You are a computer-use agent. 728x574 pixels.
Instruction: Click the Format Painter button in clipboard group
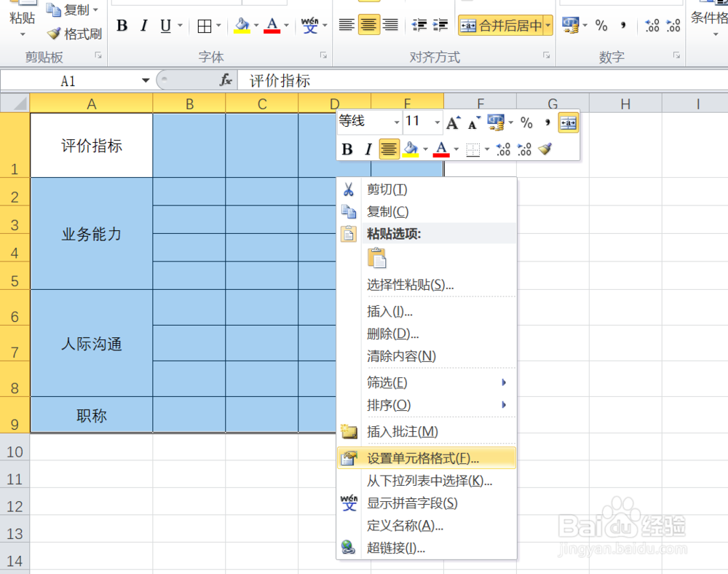pos(74,34)
